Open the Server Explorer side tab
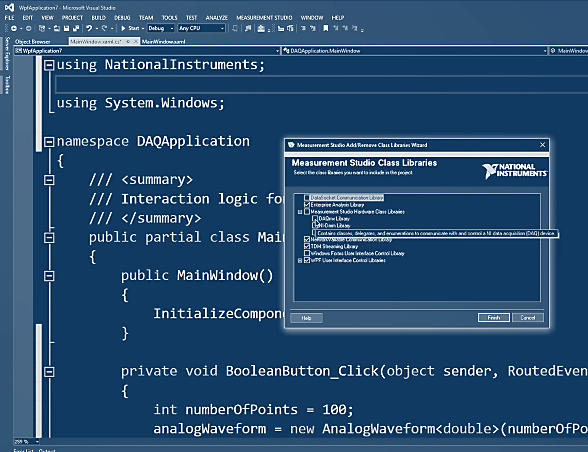 tap(7, 53)
